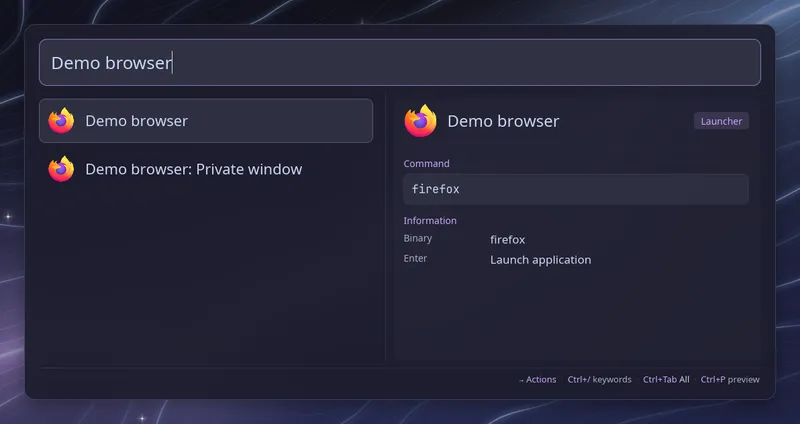
Task: Click the 'Command' section heading
Action: (x=427, y=164)
